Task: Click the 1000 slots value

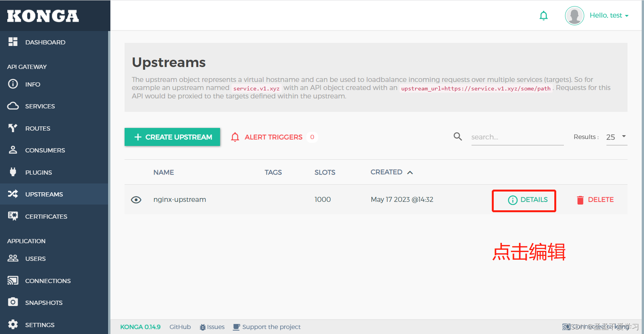Action: tap(322, 200)
